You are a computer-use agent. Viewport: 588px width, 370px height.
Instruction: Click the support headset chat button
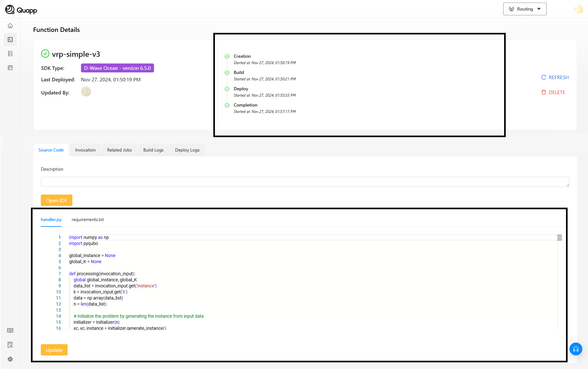click(576, 349)
